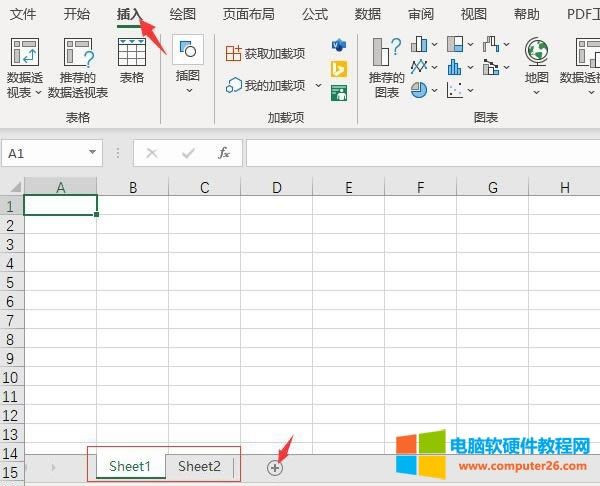
Task: Insert a Table from the ribbon
Action: click(131, 54)
